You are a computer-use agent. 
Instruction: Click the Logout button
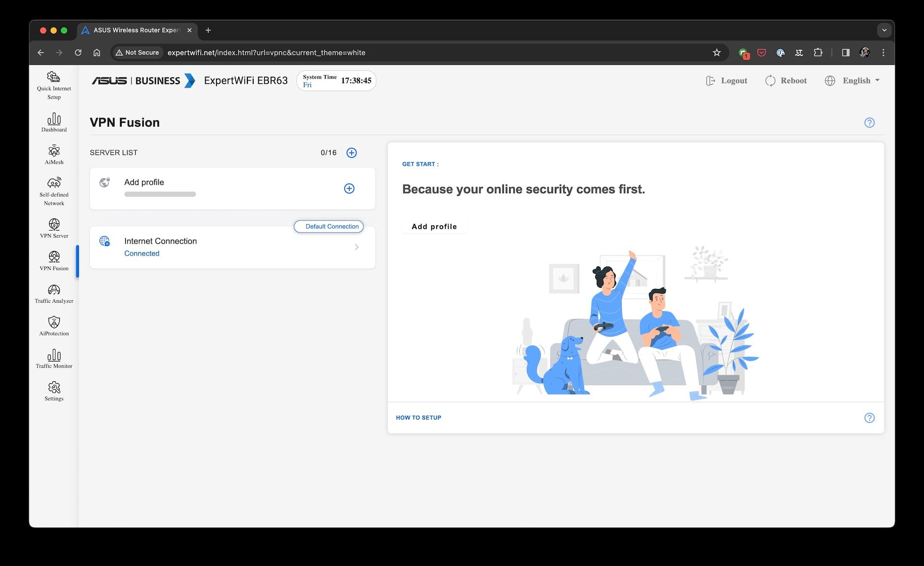[726, 80]
